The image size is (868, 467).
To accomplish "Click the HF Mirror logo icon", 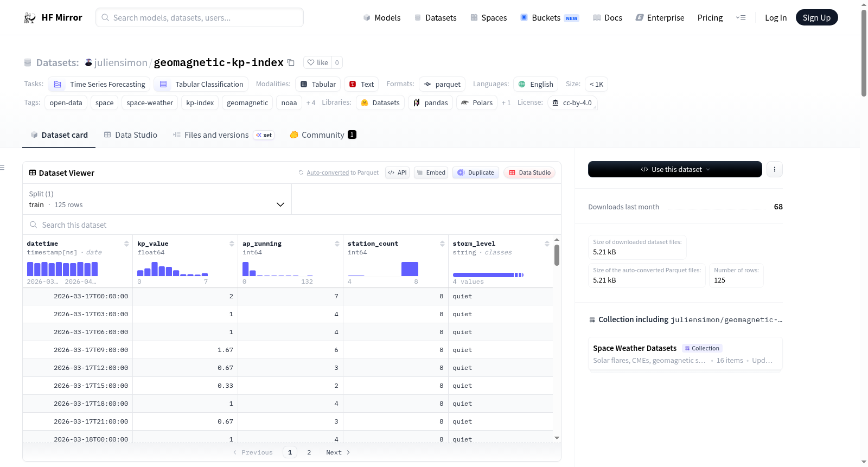I will coord(30,18).
